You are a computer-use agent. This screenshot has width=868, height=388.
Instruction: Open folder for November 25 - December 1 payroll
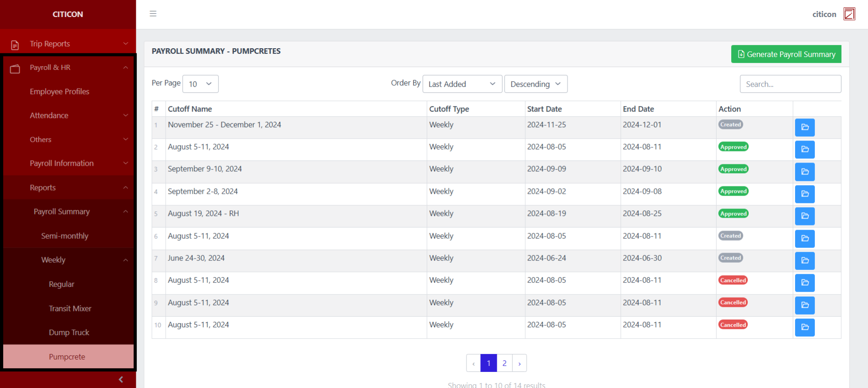point(804,127)
